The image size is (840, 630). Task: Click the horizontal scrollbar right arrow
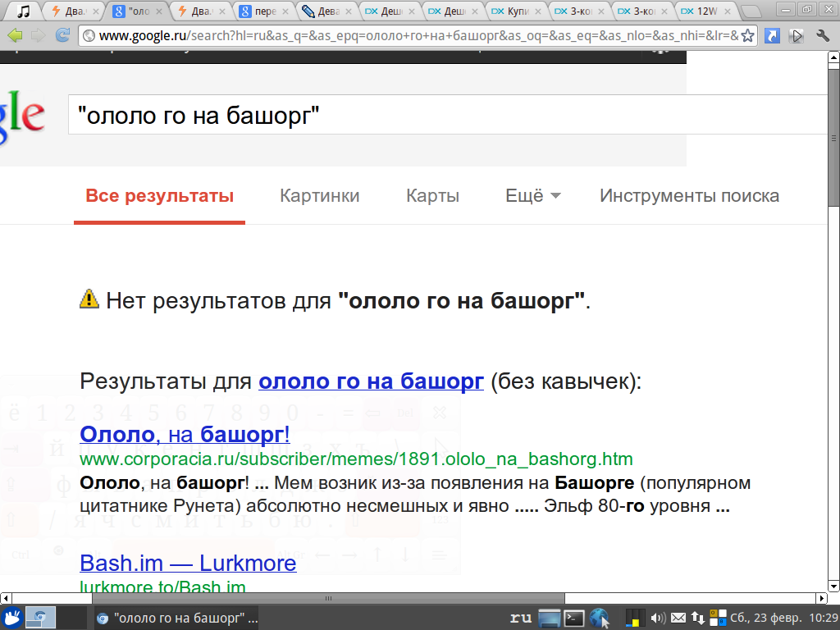822,598
